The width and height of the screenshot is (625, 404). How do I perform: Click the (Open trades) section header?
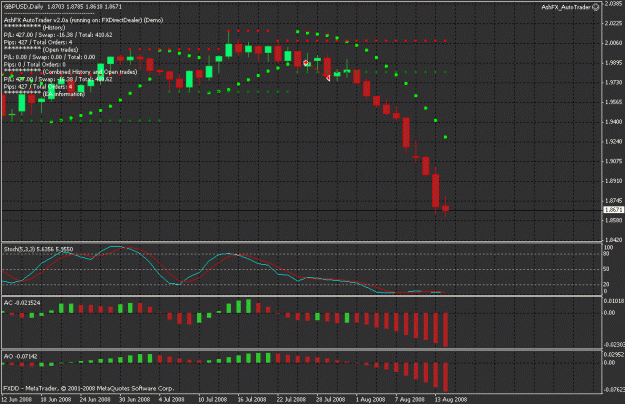(61, 50)
